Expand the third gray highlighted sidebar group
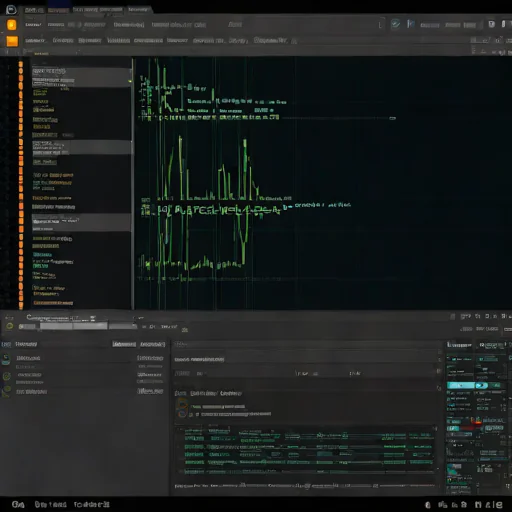Viewport: 512px width, 512px height. pyautogui.click(x=81, y=222)
